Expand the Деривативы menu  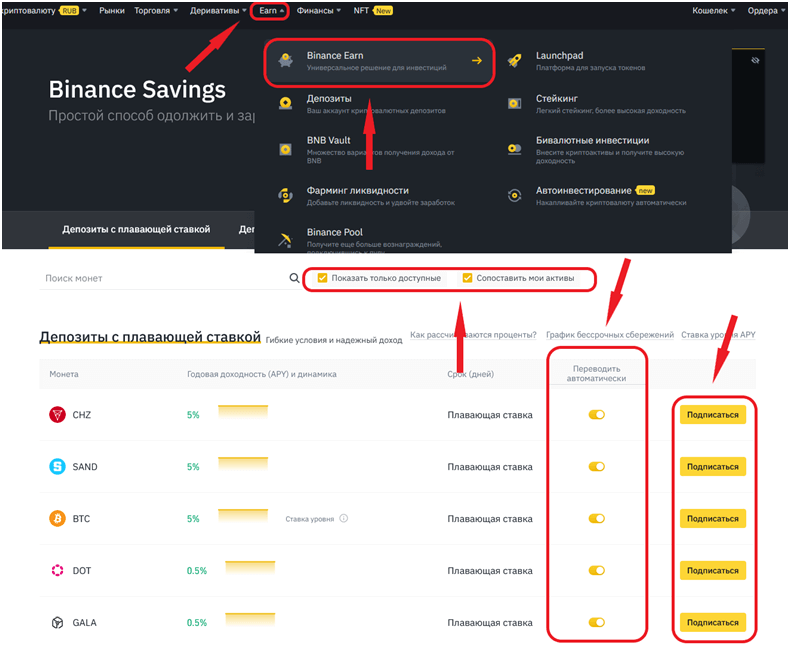218,11
